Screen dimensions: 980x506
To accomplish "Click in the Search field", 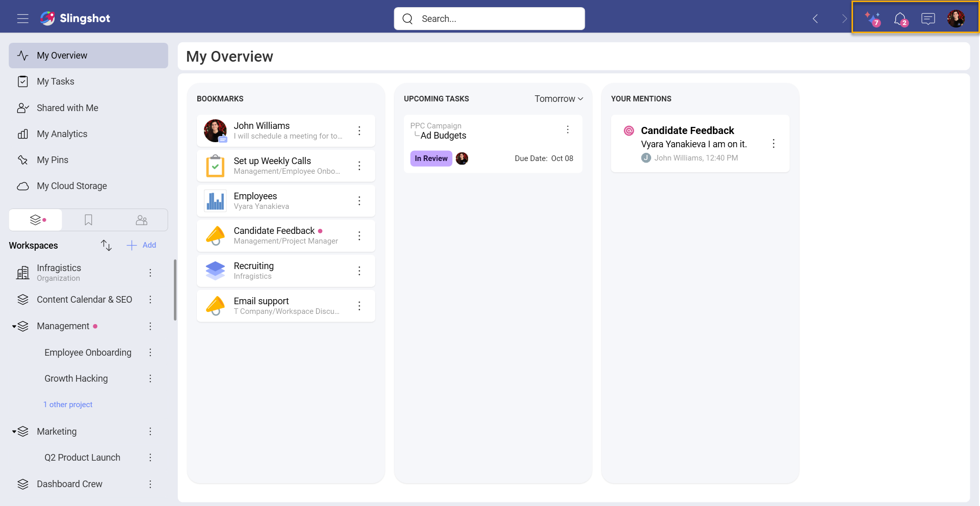I will tap(489, 19).
